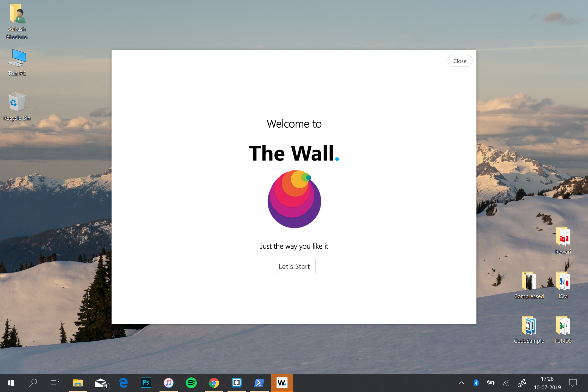This screenshot has width=588, height=392.
Task: Show hidden system tray icons
Action: [x=461, y=383]
